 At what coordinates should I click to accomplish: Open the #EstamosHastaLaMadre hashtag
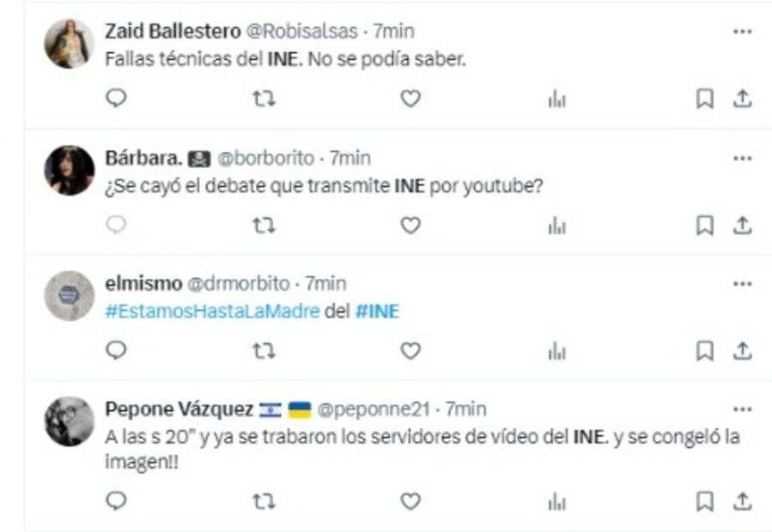coord(212,311)
